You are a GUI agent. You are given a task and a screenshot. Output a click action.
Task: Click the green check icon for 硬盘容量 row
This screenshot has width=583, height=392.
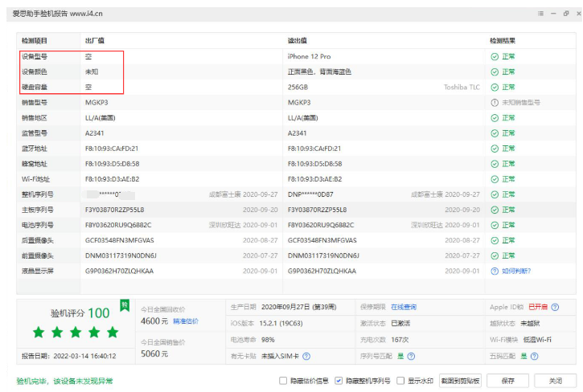(x=495, y=88)
